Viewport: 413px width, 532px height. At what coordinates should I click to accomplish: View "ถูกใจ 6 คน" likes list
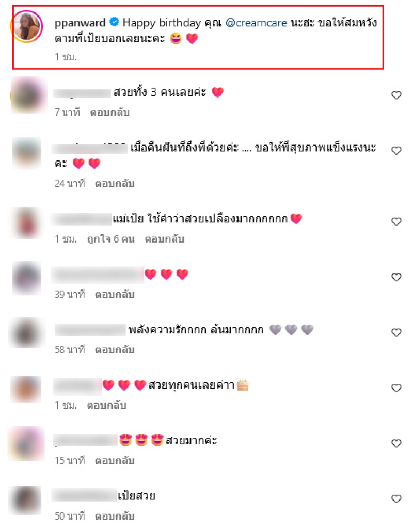point(111,239)
